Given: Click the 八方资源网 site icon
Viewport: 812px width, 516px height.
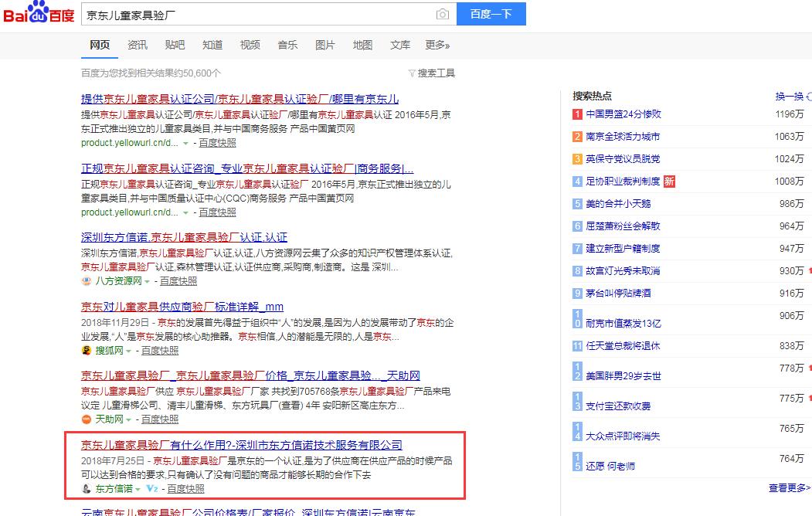Looking at the screenshot, I should tap(87, 281).
